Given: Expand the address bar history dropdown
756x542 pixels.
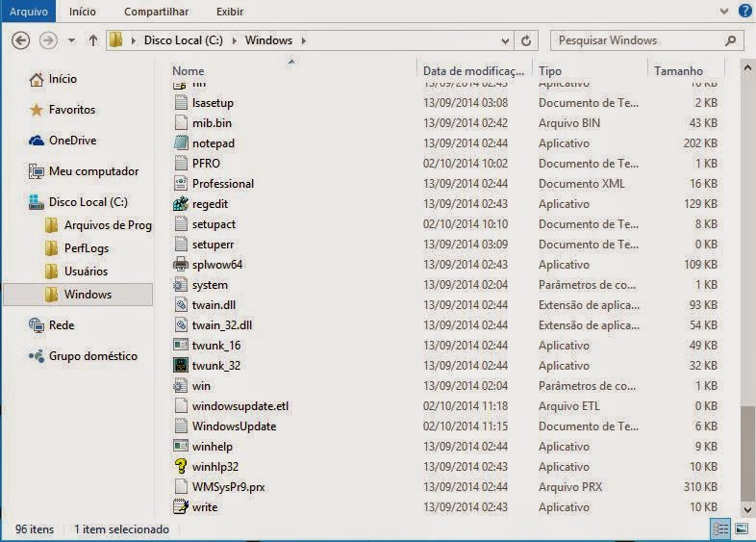Looking at the screenshot, I should coord(505,41).
